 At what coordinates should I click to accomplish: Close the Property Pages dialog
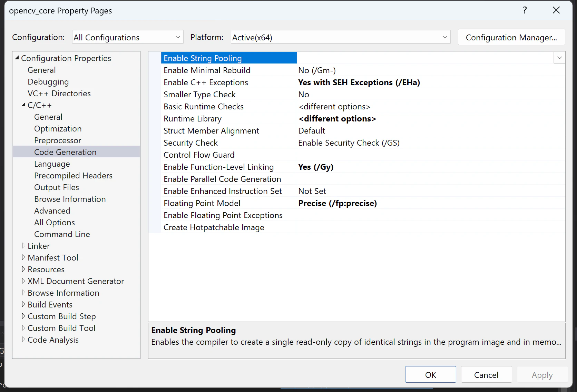[x=556, y=10]
